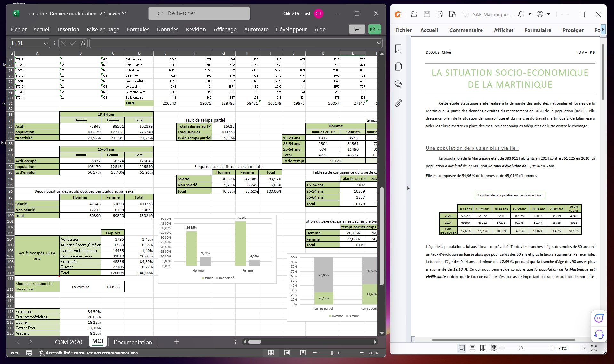Open the bookmarks panel in PDF sidebar
The image size is (614, 364).
tap(398, 49)
